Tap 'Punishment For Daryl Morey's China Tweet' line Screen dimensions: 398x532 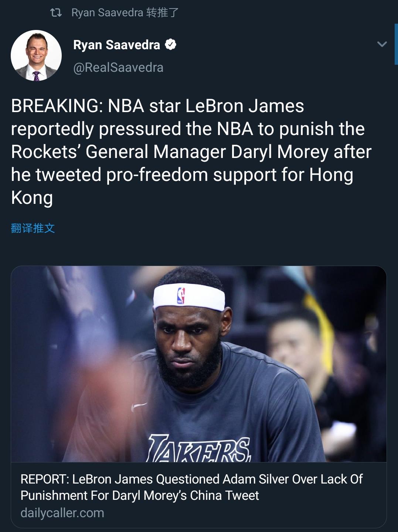140,496
